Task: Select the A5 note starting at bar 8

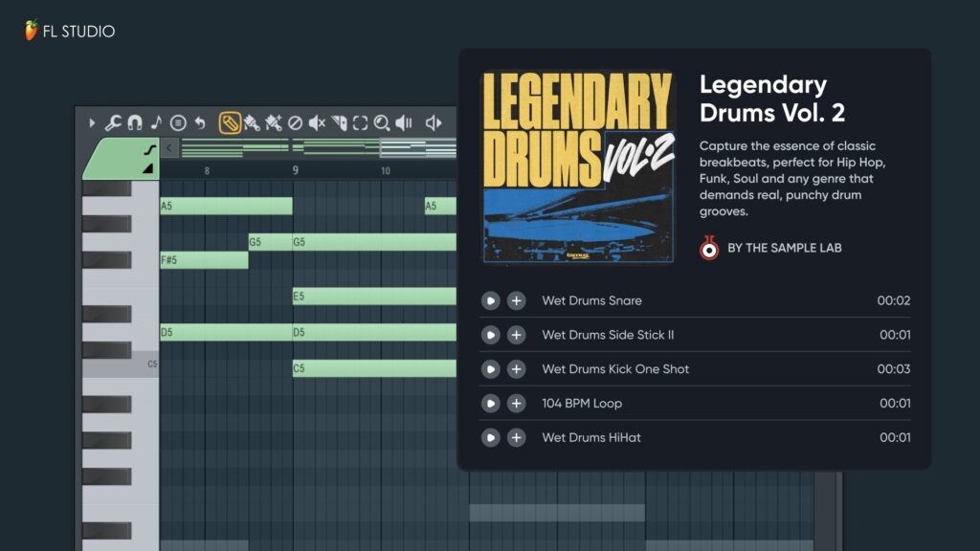Action: 226,207
